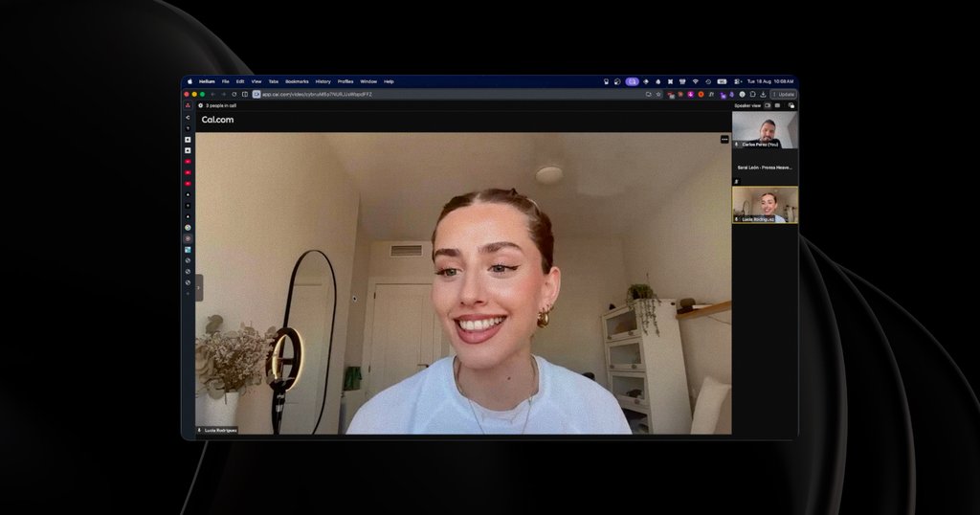The image size is (980, 515).
Task: Add new tab with sidebar plus icon
Action: click(188, 294)
